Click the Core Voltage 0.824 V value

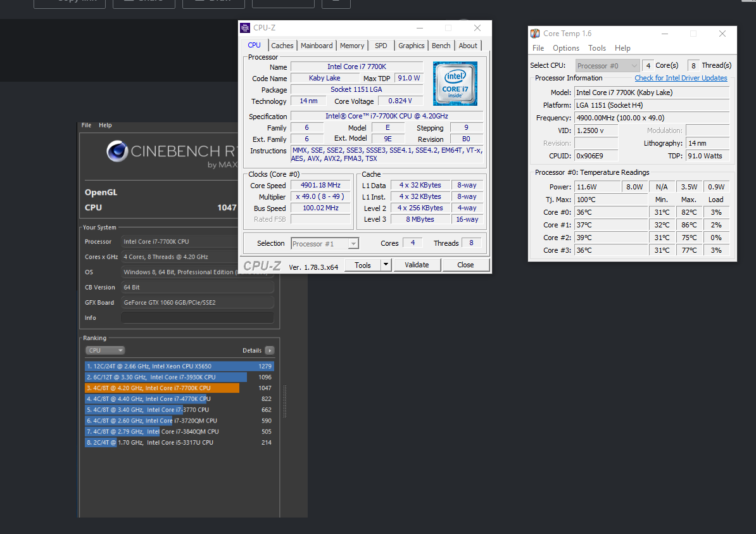[400, 101]
